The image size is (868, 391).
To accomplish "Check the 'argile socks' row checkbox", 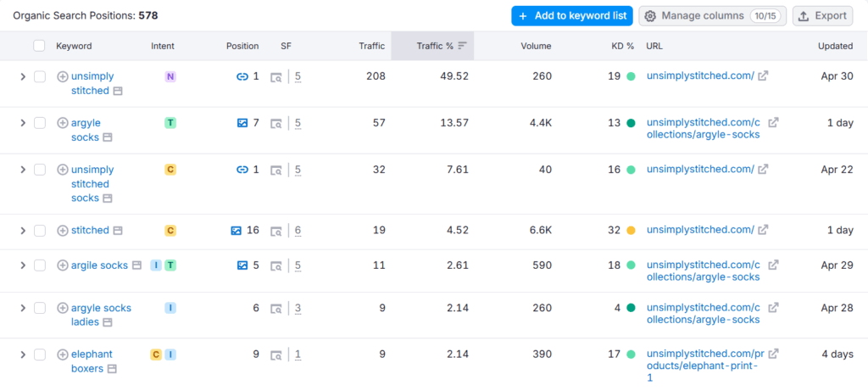I will click(39, 265).
